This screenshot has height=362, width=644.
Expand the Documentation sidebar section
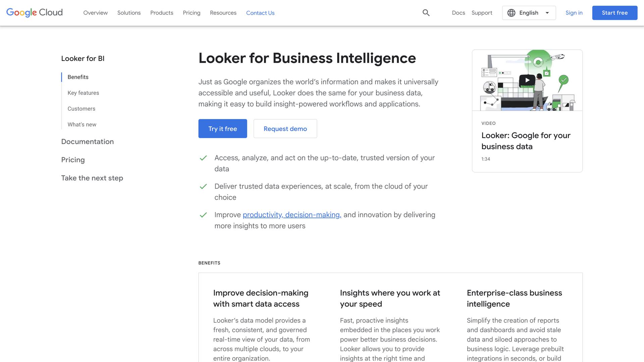[x=87, y=141]
